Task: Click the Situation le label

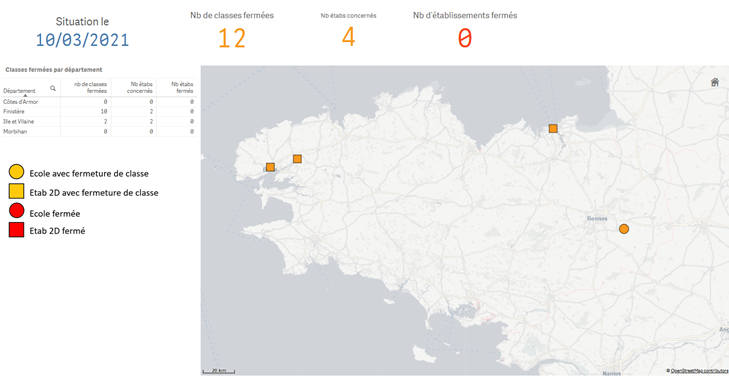Action: point(82,21)
